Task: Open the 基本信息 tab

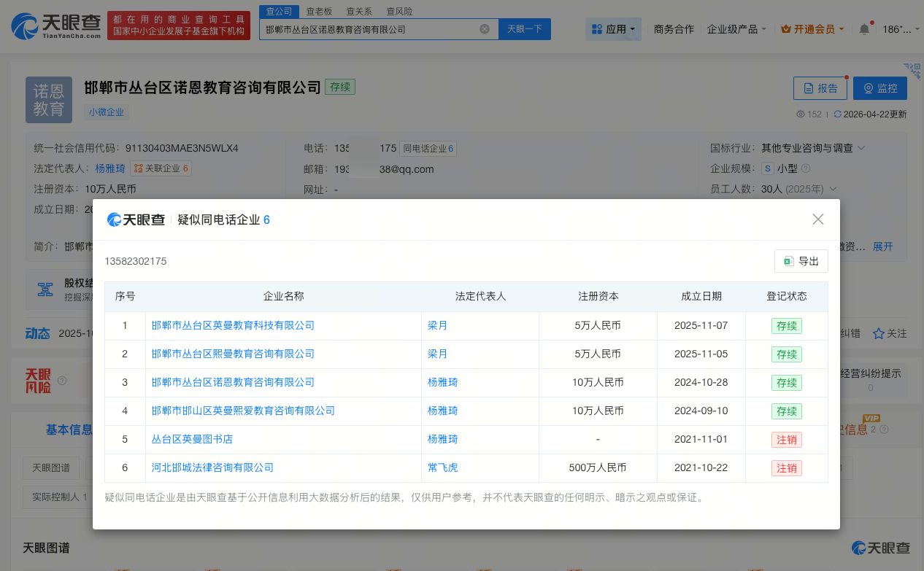Action: coord(69,430)
